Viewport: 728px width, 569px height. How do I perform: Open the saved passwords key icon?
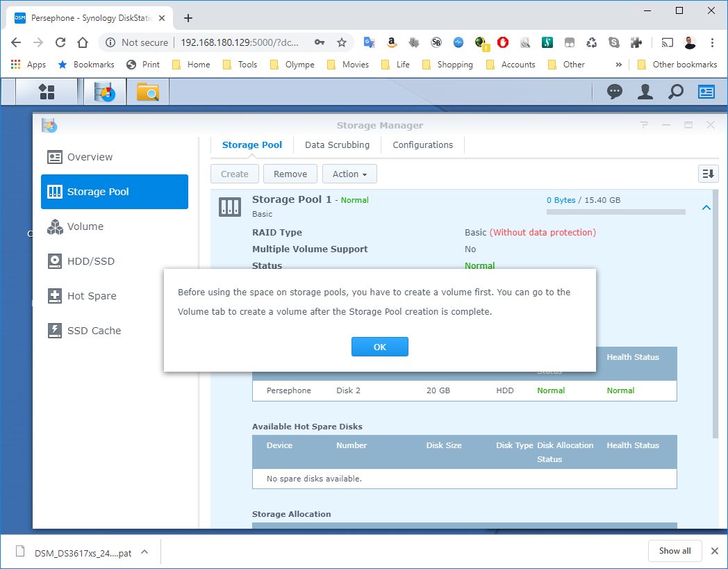[320, 43]
